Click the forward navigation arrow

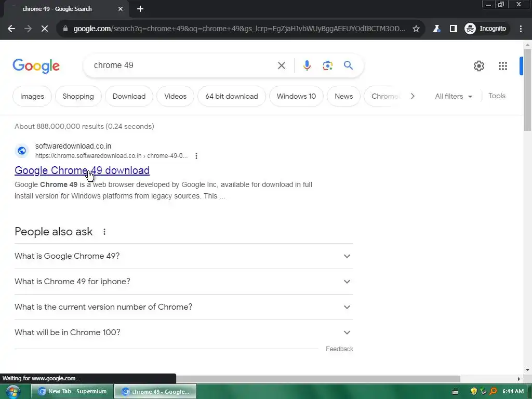point(28,29)
